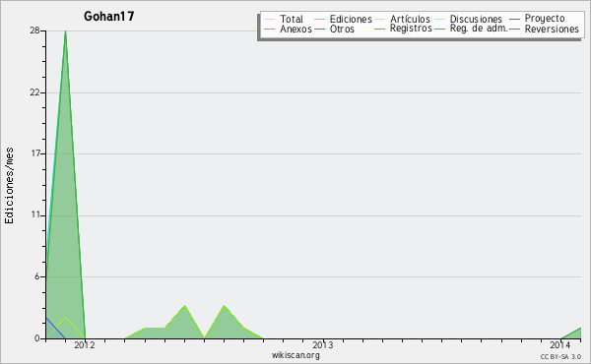Click the 2013 x-axis label

[x=323, y=345]
